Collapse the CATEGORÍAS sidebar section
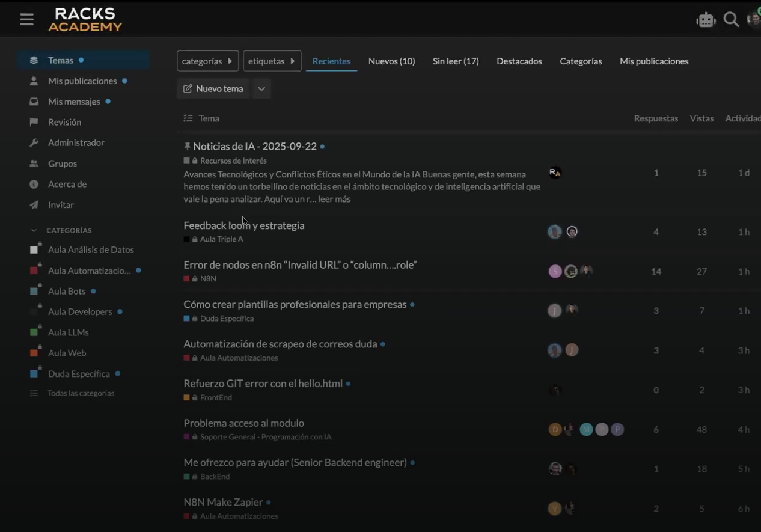 (x=34, y=230)
